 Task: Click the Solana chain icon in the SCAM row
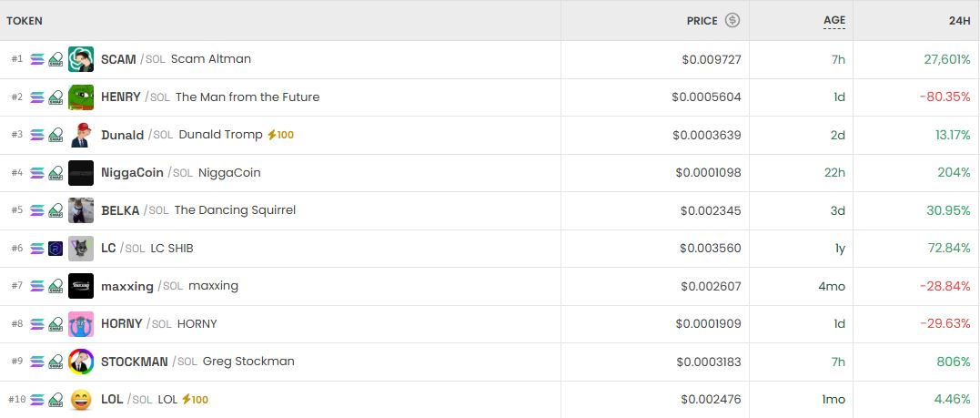(37, 59)
